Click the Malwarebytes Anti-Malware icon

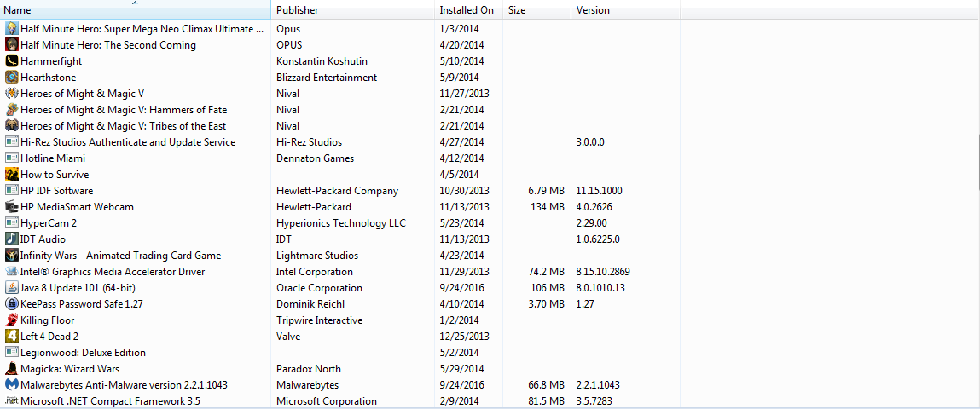point(11,385)
